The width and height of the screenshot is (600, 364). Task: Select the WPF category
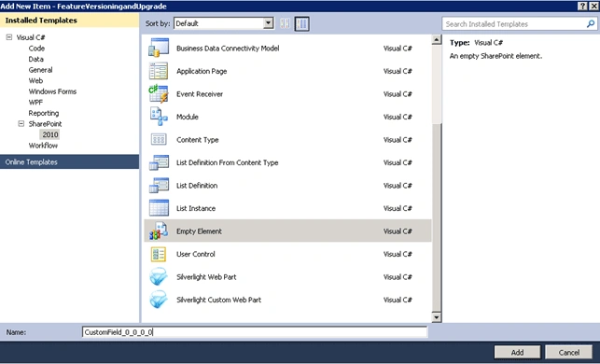tap(35, 102)
